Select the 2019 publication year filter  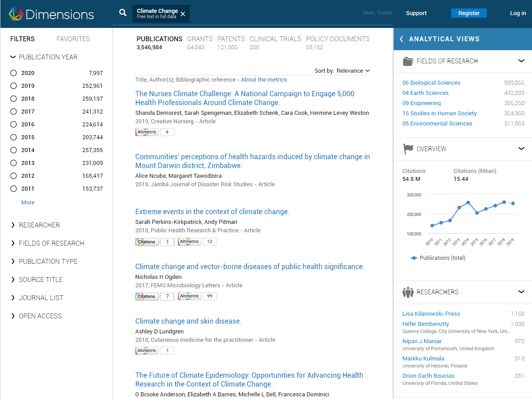pos(14,86)
